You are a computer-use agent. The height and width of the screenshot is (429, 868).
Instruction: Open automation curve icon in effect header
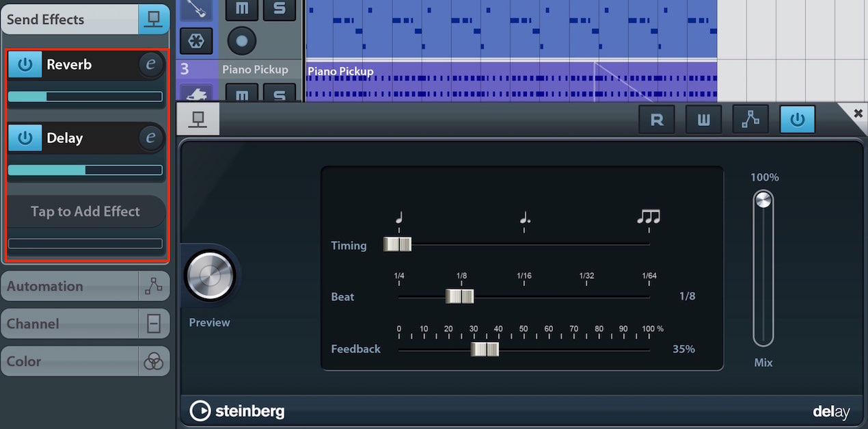(750, 120)
